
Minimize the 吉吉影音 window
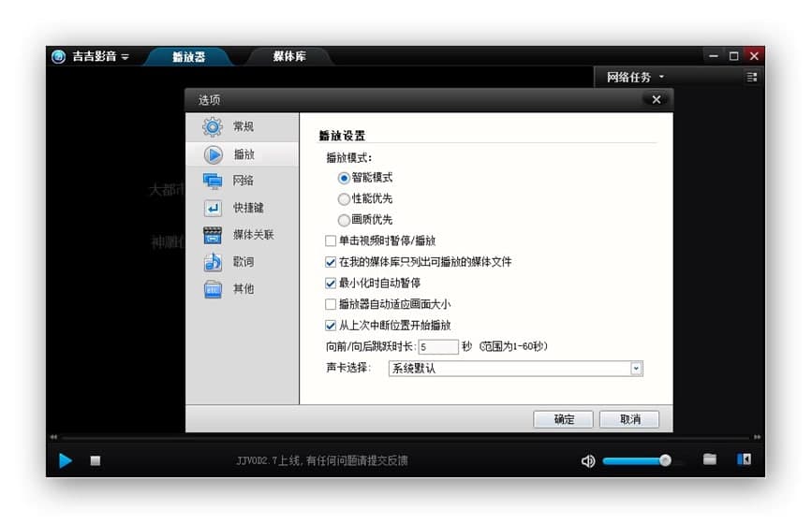(x=714, y=56)
